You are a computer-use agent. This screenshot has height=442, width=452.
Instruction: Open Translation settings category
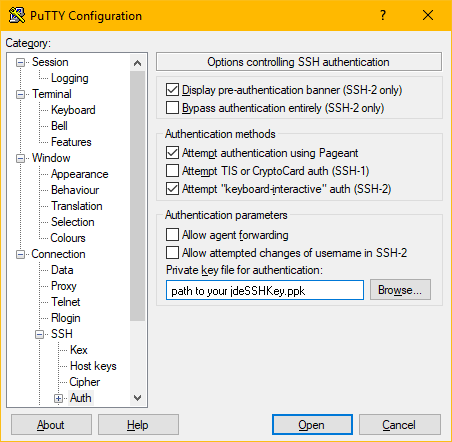point(77,206)
